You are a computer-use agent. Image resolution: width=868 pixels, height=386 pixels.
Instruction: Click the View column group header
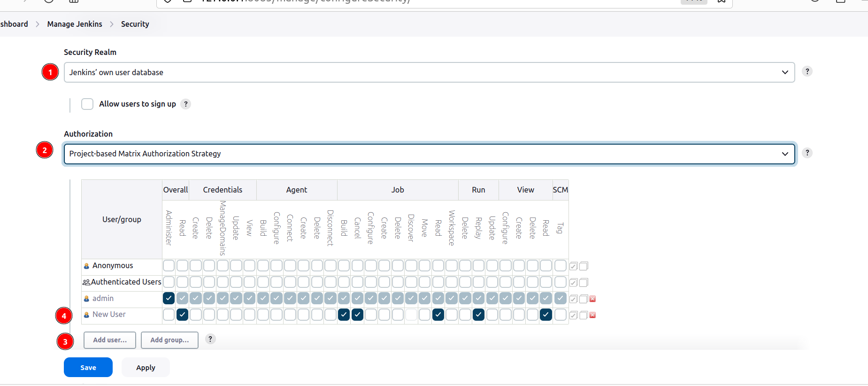point(525,190)
